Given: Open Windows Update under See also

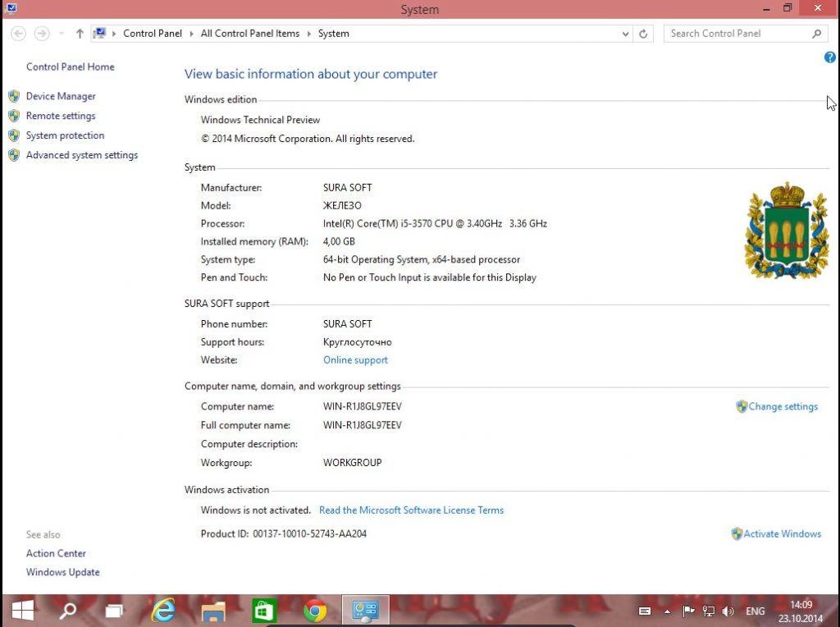Looking at the screenshot, I should pyautogui.click(x=62, y=572).
